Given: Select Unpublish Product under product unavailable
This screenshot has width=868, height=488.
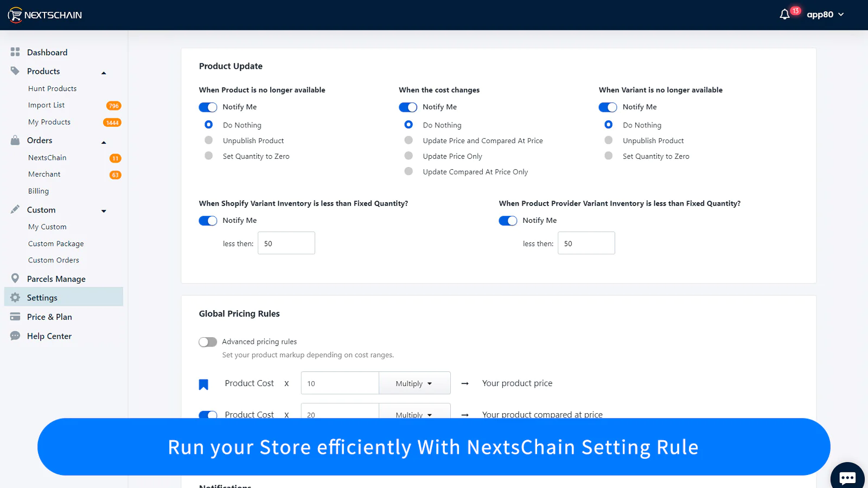Looking at the screenshot, I should pyautogui.click(x=209, y=140).
